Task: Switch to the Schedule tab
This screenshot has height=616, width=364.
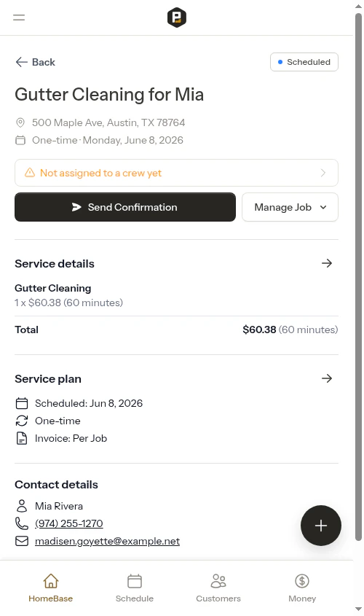Action: [135, 588]
